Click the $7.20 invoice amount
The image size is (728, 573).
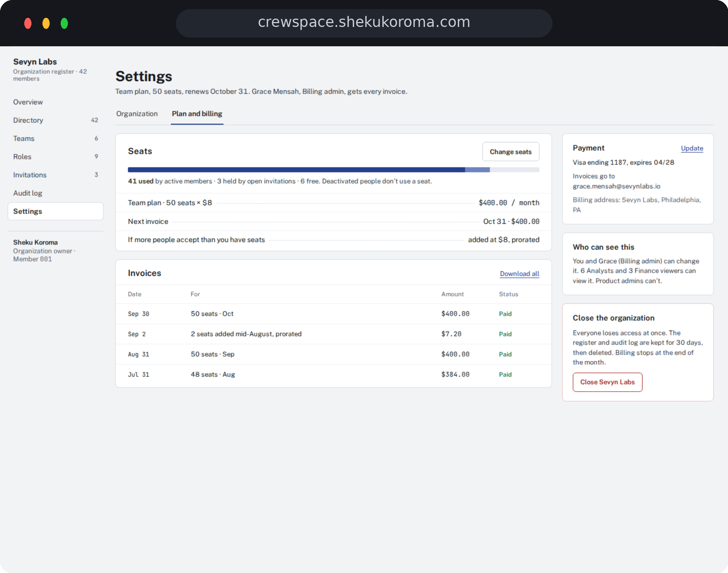click(x=451, y=334)
